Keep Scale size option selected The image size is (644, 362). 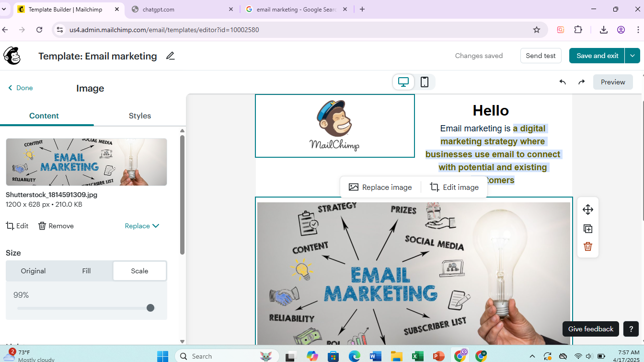coord(139,271)
